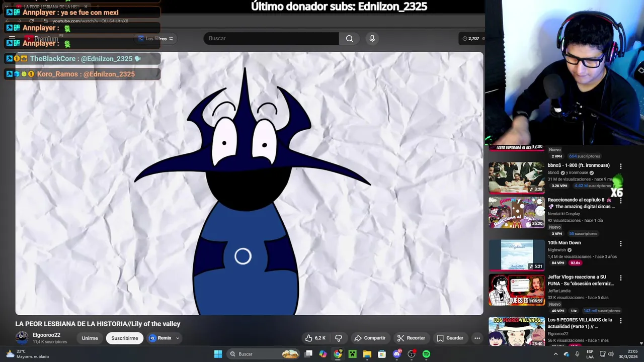Open Spotify from the taskbar
The width and height of the screenshot is (644, 362).
[426, 354]
